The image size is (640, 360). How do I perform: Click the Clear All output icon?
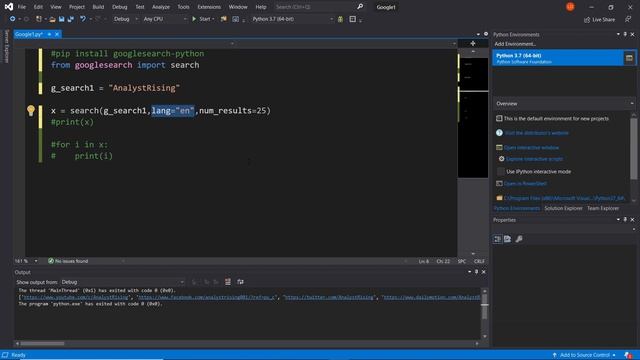pos(228,282)
